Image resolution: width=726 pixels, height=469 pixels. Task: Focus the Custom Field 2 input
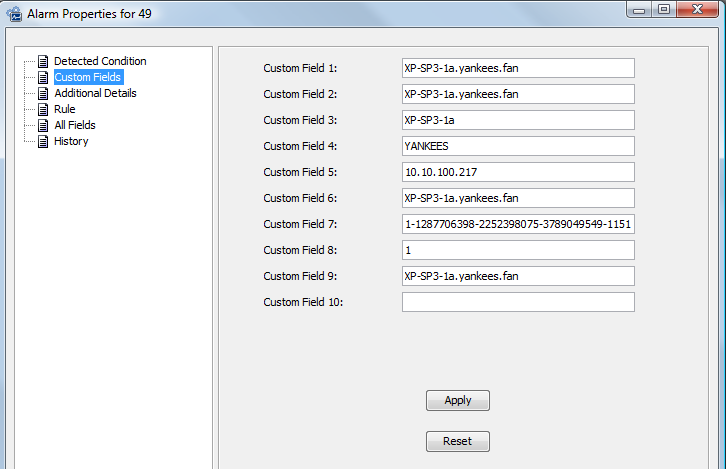click(518, 94)
